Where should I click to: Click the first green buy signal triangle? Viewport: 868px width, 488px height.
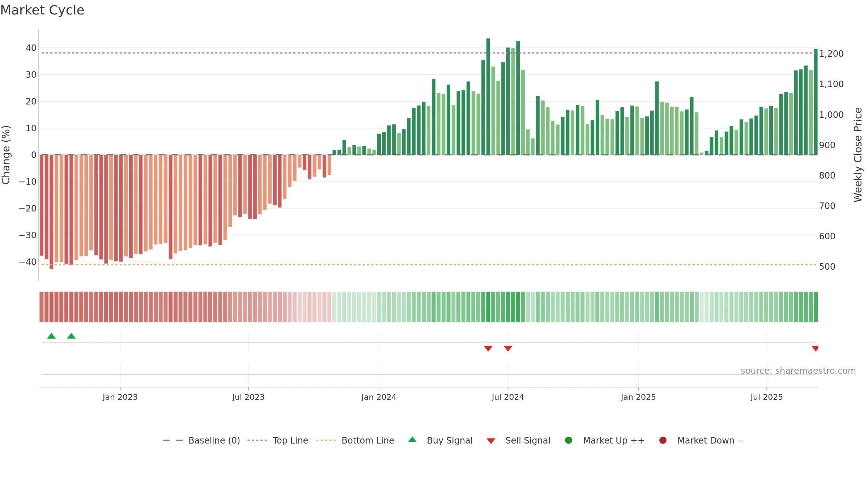51,336
